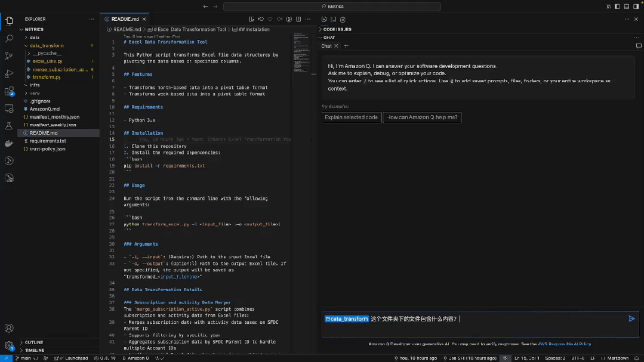Click the errors and warnings indicator in status bar
Screen dimensions: 644x362
(x=105, y=358)
